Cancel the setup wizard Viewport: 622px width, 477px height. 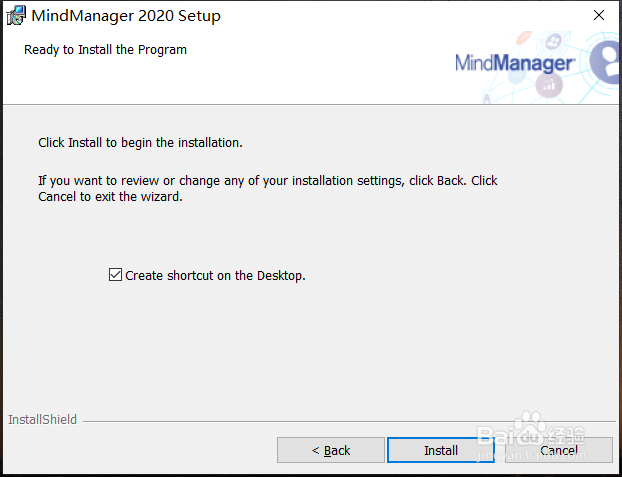[559, 450]
